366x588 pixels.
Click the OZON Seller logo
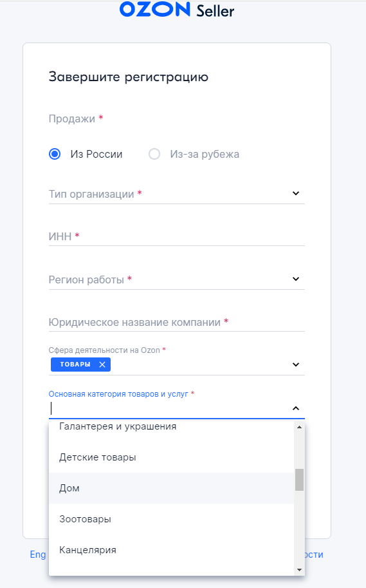click(x=176, y=10)
